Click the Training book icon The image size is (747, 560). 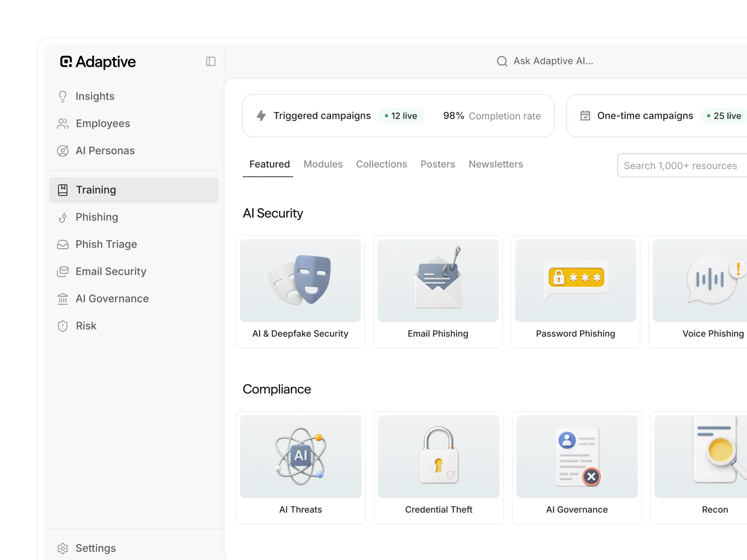(x=63, y=190)
